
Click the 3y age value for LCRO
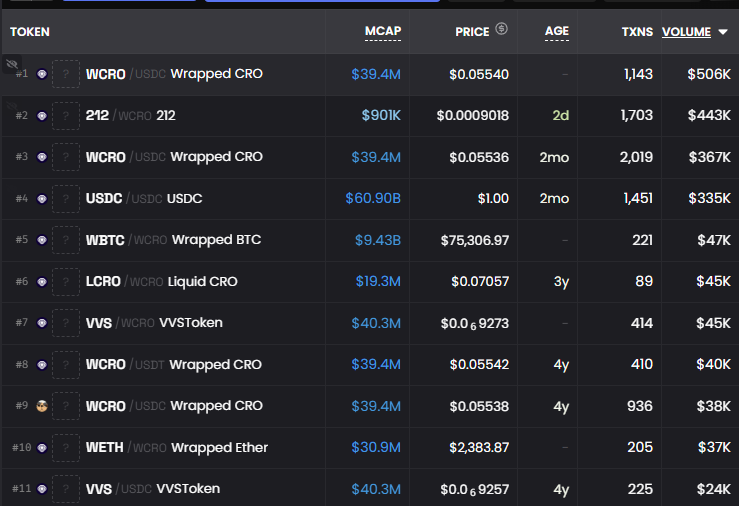561,282
